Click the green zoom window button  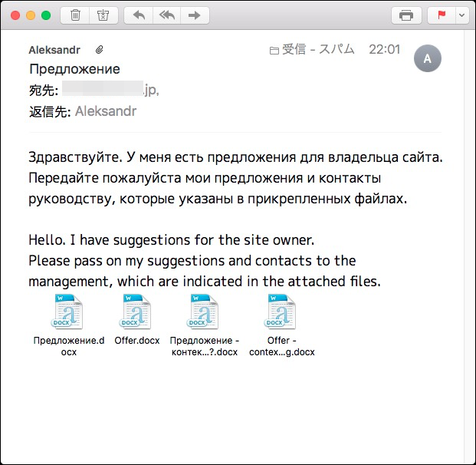tap(46, 15)
